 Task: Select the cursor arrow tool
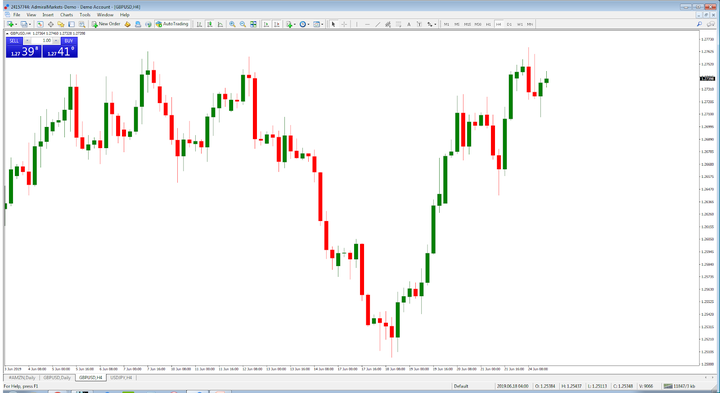333,24
